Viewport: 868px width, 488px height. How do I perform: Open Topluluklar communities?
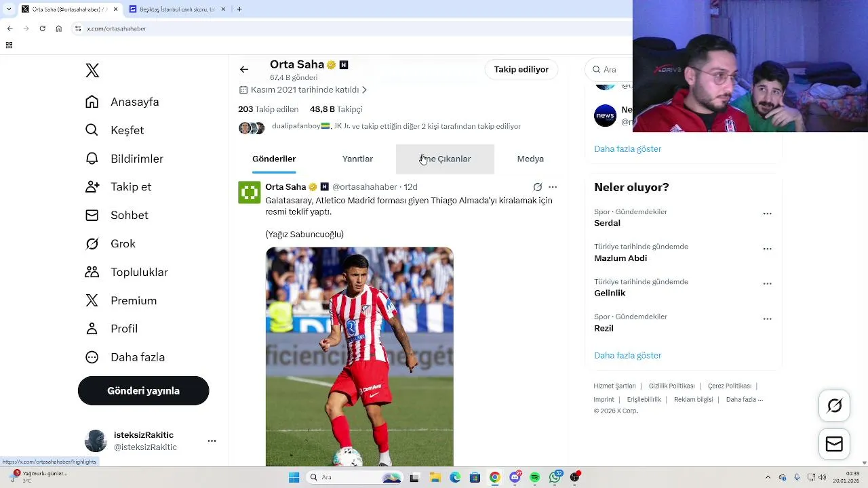point(126,272)
